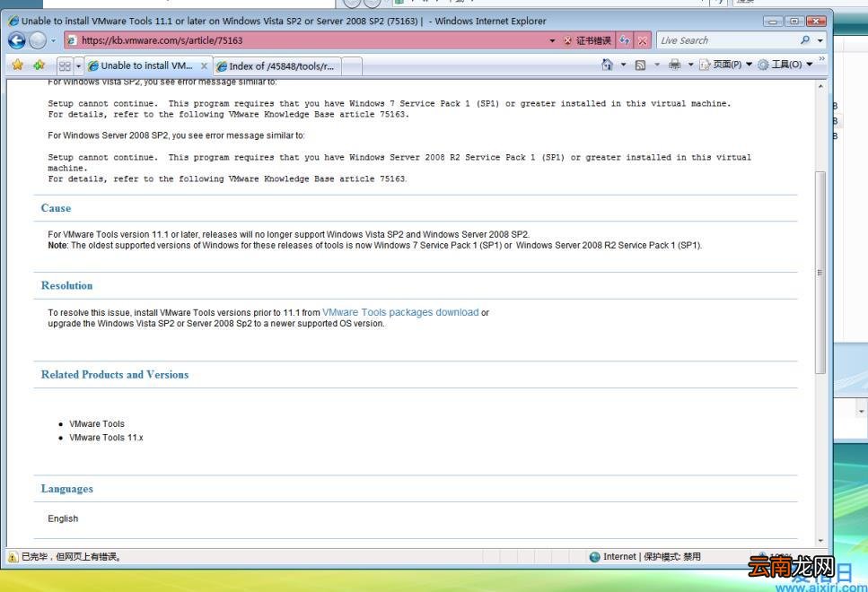Image resolution: width=868 pixels, height=592 pixels.
Task: Click the certificate error (证书错误) indicator
Action: point(587,40)
